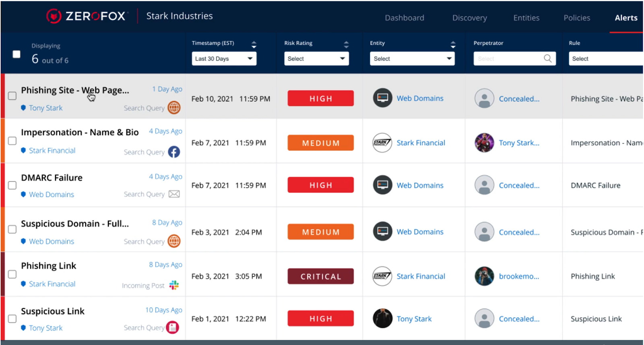Go to the Dashboard tab
The width and height of the screenshot is (644, 345).
(405, 18)
